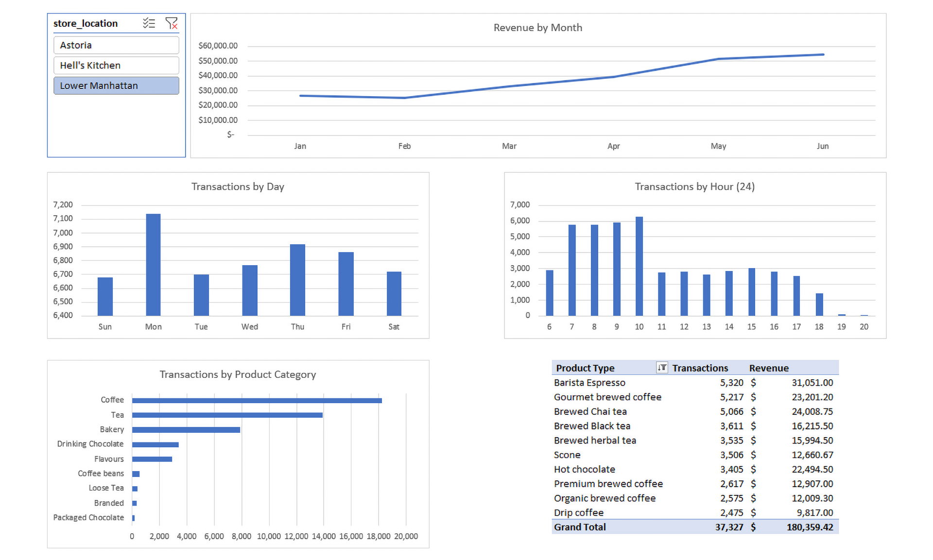Viewport: 933px width, 560px height.
Task: Select the Transactions by Hour (24) title
Action: pyautogui.click(x=694, y=187)
